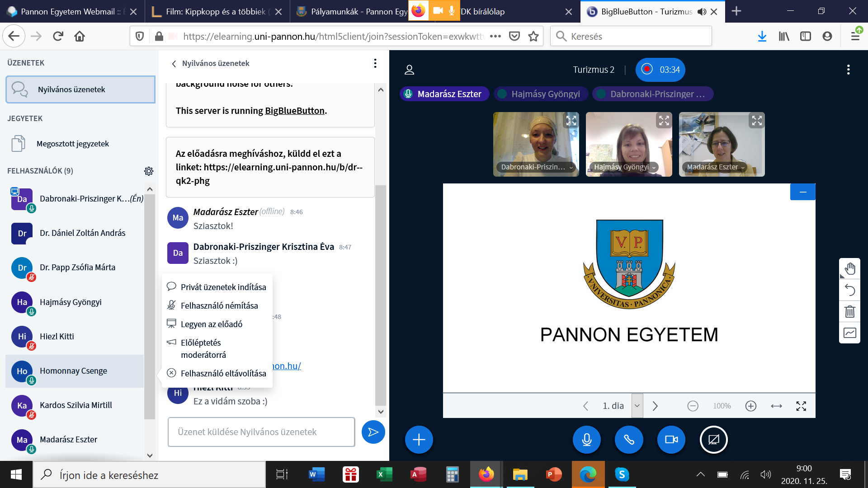Click the trash clear annotations icon
This screenshot has width=868, height=488.
(x=849, y=311)
